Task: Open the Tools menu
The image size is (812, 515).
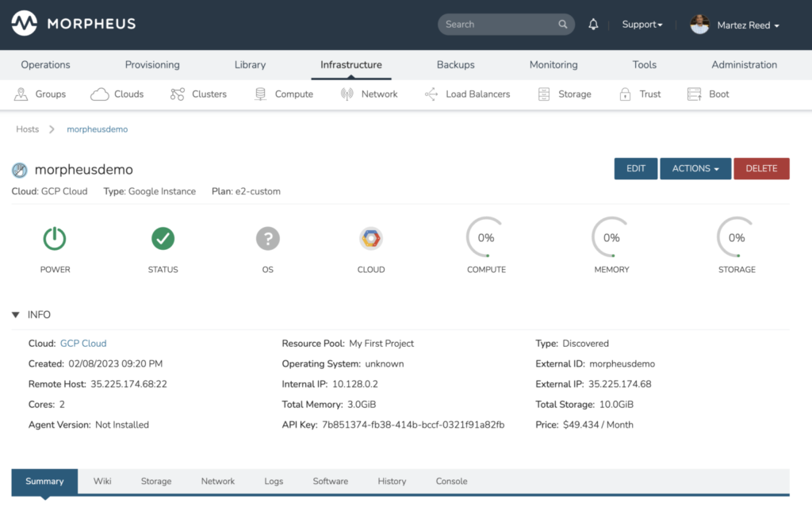Action: pos(644,65)
